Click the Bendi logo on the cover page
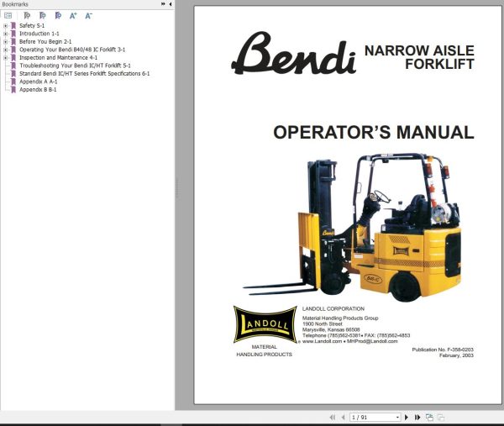 tap(293, 53)
